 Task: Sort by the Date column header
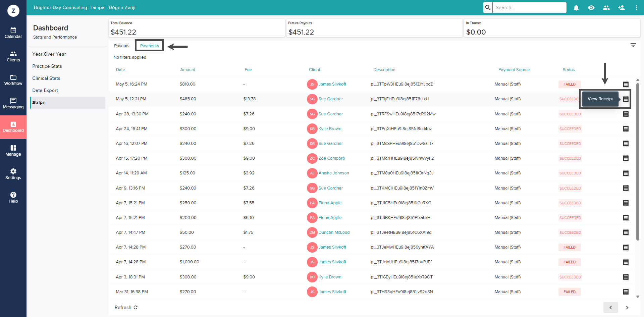point(120,70)
